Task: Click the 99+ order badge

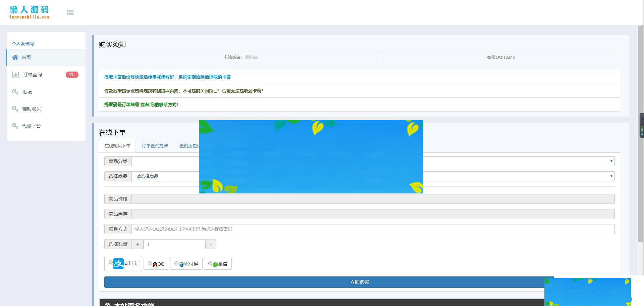Action: pos(72,75)
